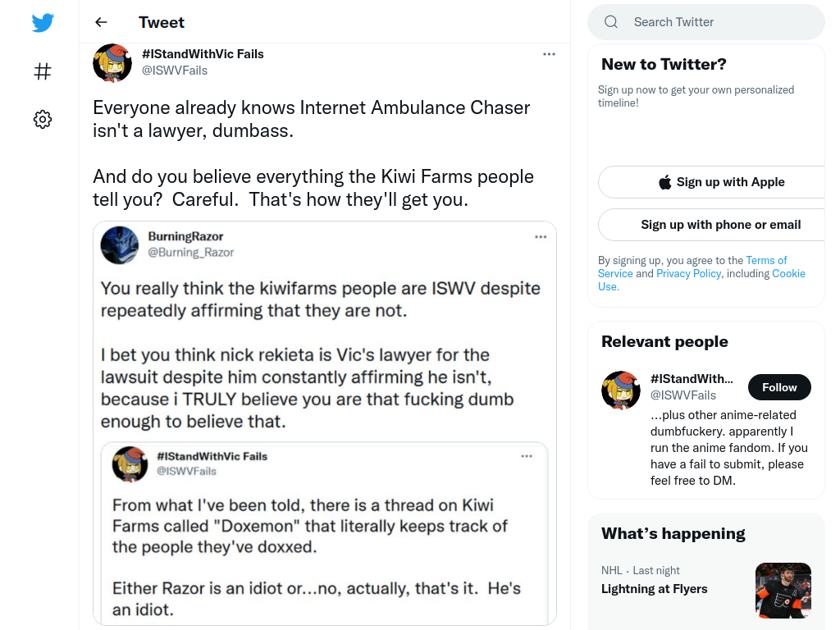This screenshot has width=840, height=630.
Task: Open the Twitter bird home icon
Action: (43, 22)
